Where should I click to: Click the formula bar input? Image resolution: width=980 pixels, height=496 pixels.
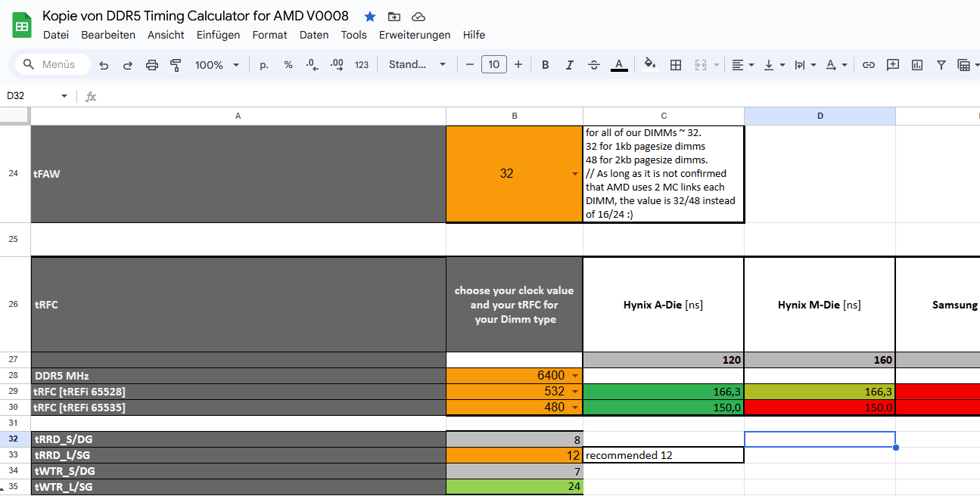[537, 96]
